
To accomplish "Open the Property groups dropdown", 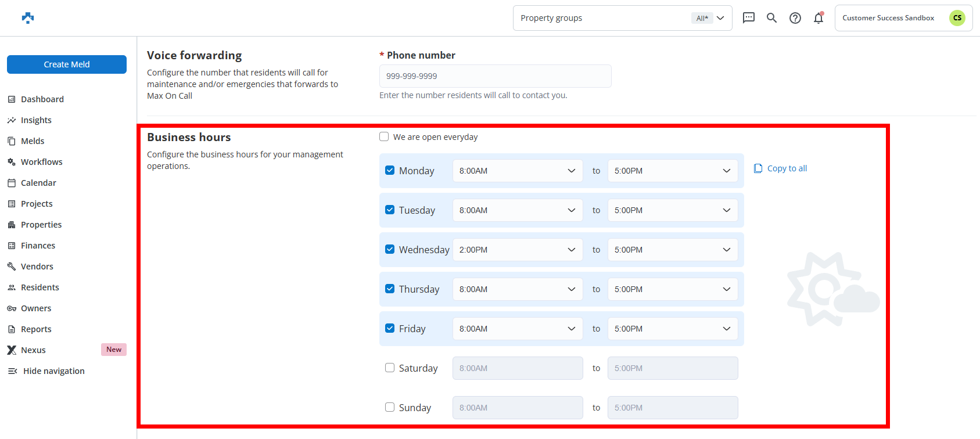I will coord(622,18).
